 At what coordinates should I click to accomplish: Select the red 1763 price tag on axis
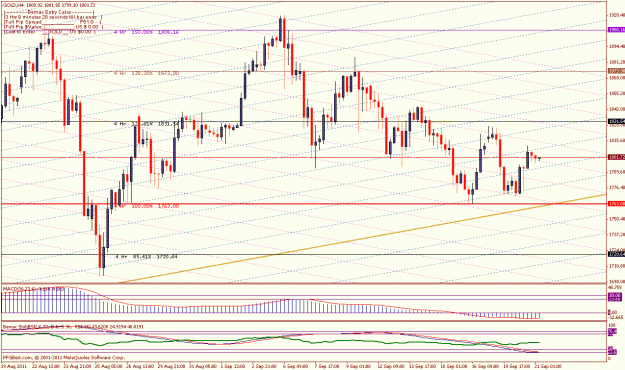616,204
